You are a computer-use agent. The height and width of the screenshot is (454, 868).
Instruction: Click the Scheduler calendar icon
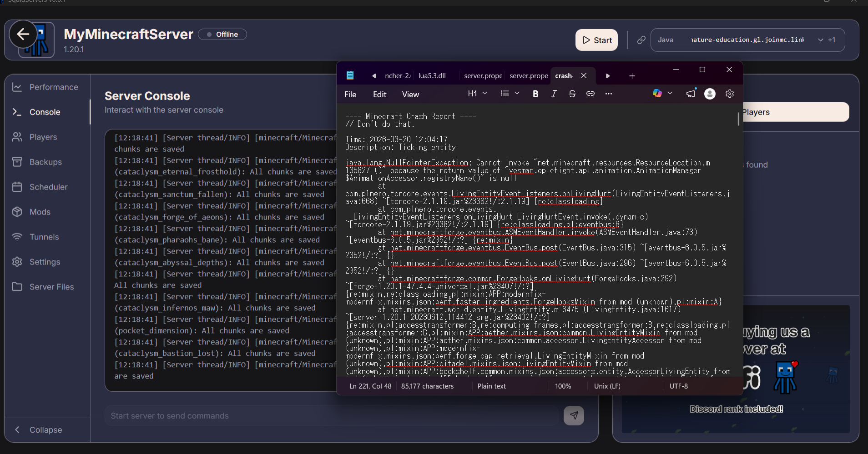tap(17, 187)
